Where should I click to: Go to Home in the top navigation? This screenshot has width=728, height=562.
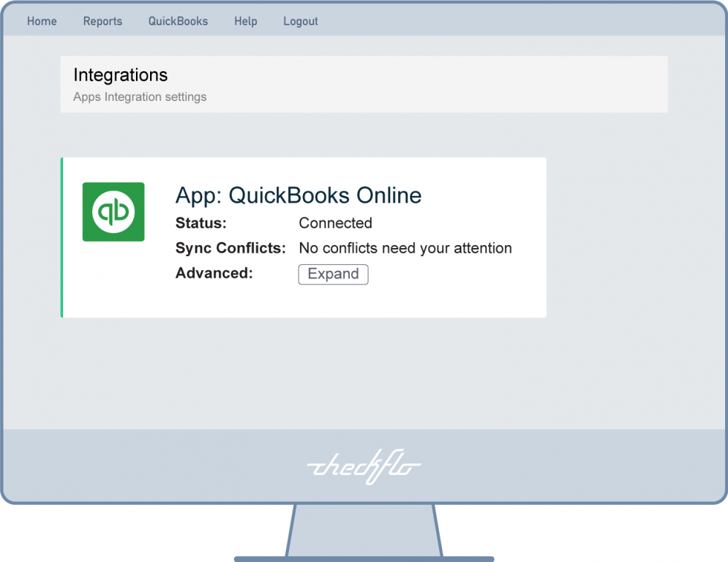tap(42, 21)
